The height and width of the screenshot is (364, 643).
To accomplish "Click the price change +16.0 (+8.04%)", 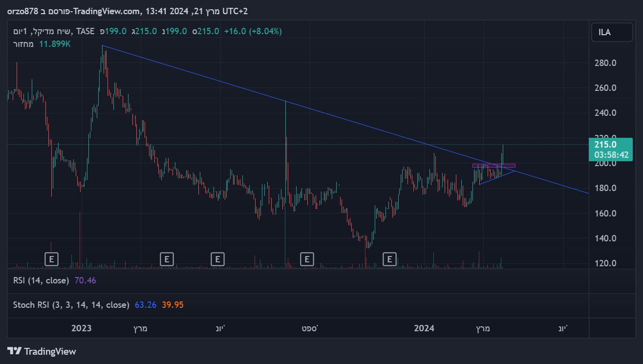I will [253, 31].
